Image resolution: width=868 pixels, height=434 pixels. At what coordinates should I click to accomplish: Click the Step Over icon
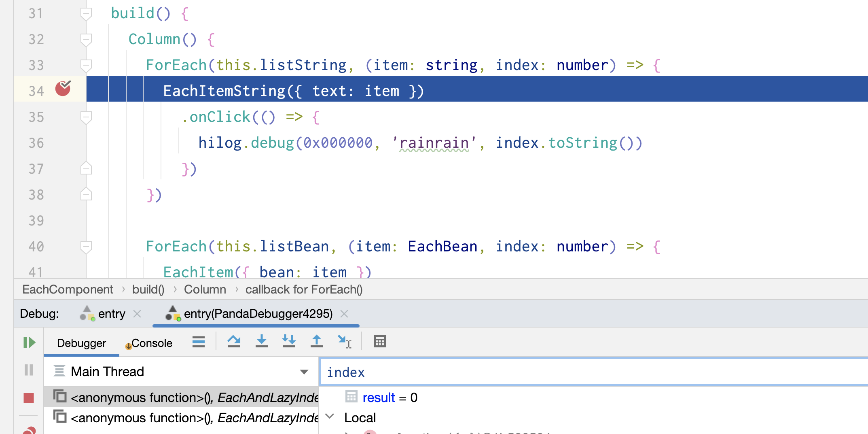coord(234,342)
